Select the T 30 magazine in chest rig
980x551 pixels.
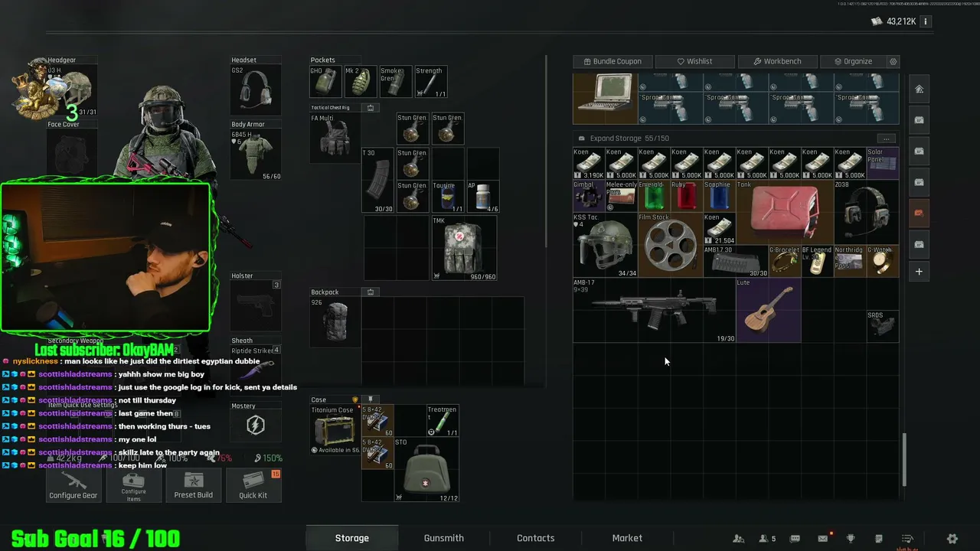point(378,181)
